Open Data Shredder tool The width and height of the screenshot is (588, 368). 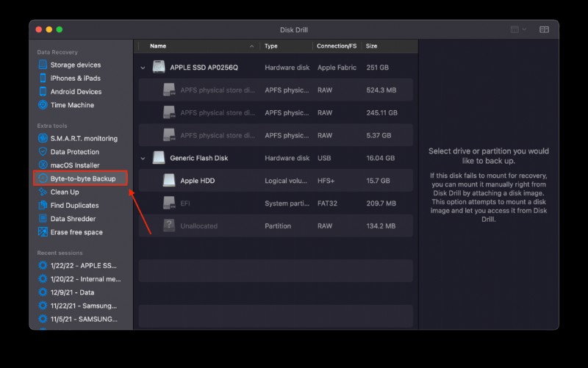click(x=67, y=219)
